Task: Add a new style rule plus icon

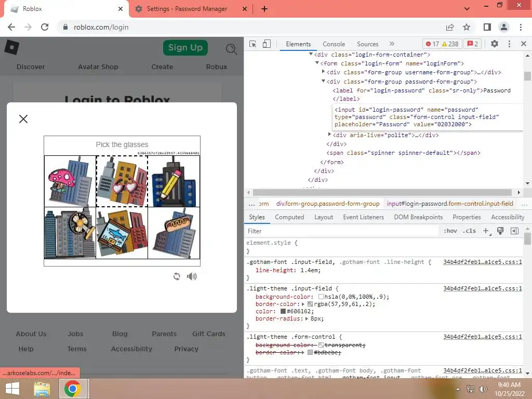Action: point(486,231)
